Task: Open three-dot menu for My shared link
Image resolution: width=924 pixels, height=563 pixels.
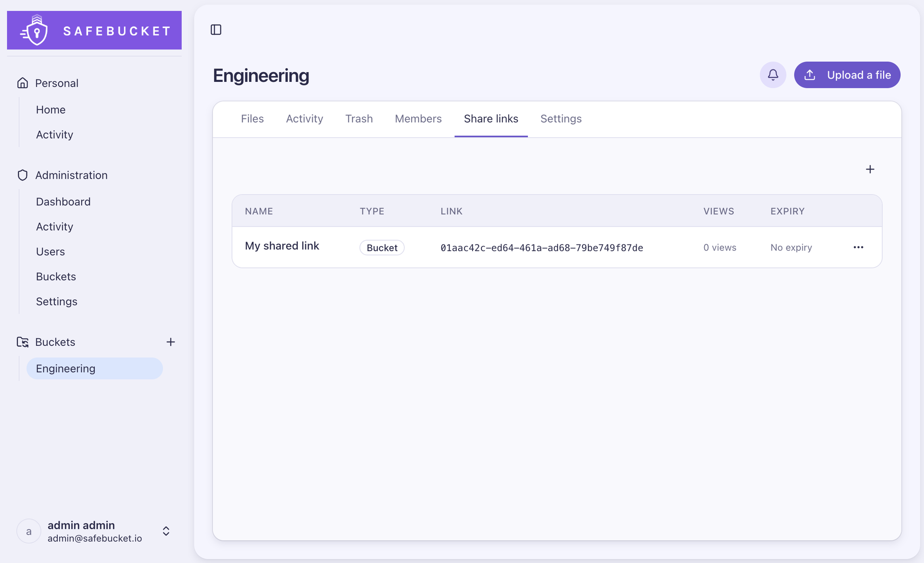Action: click(859, 247)
